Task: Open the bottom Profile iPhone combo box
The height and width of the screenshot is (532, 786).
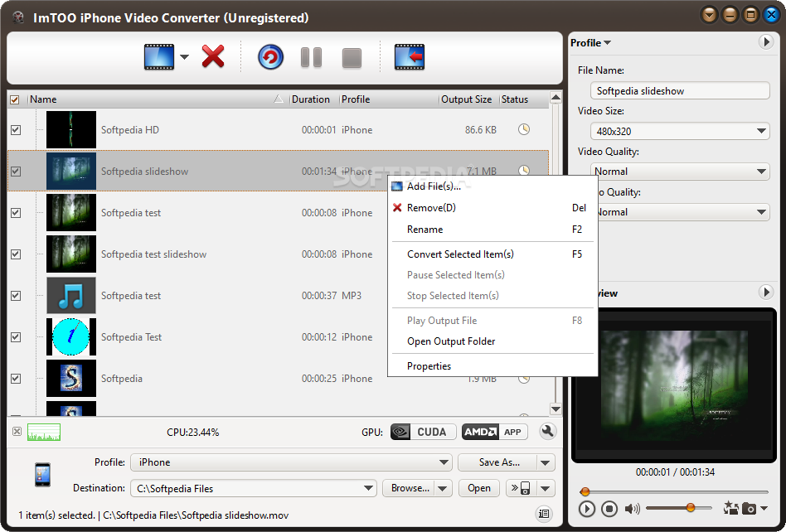Action: [291, 462]
